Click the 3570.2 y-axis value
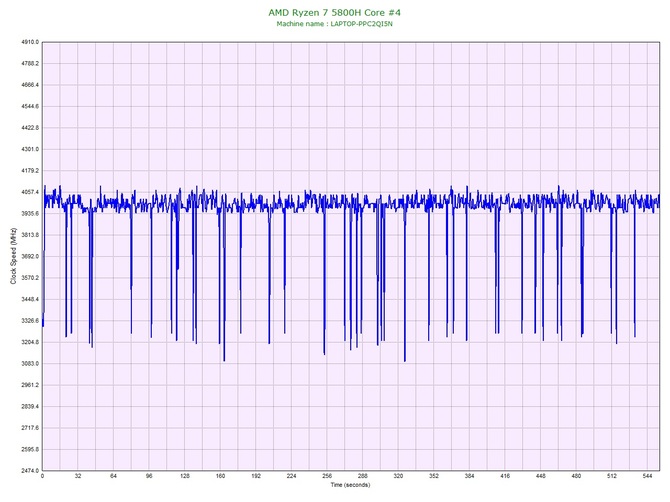The image size is (670, 502). click(30, 278)
